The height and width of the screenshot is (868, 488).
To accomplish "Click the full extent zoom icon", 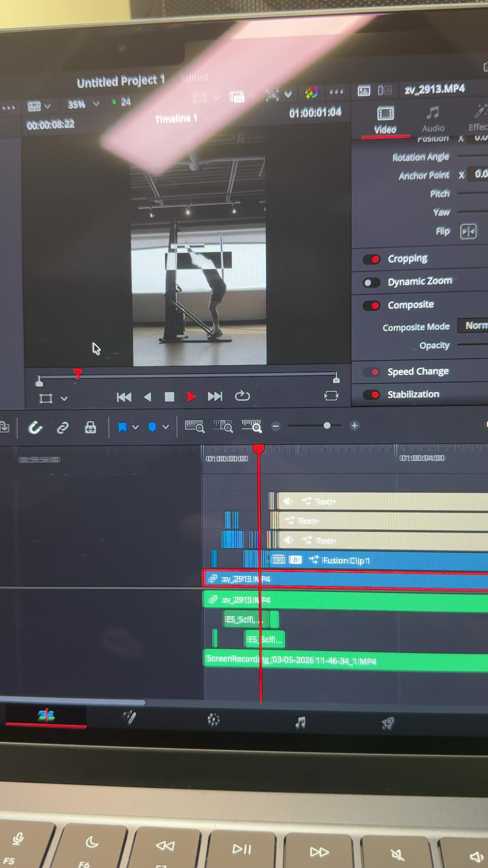I will pyautogui.click(x=194, y=426).
